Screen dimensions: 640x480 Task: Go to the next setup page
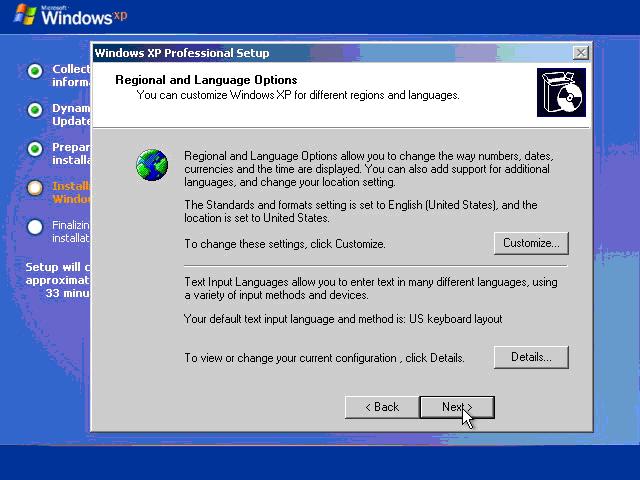[x=457, y=407]
